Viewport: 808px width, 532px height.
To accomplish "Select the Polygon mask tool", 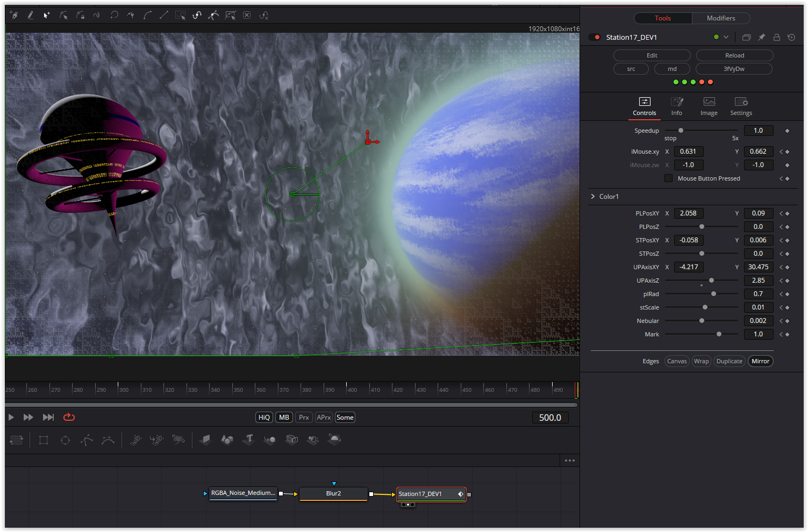I will (87, 440).
